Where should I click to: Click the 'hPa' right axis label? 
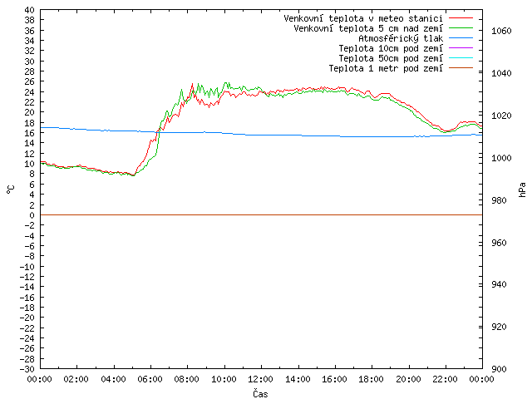522,190
